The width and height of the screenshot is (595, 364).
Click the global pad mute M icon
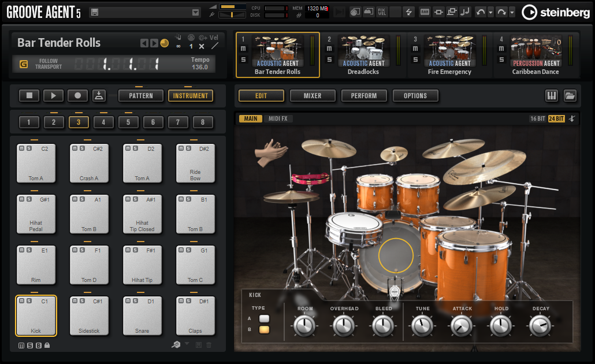21,346
